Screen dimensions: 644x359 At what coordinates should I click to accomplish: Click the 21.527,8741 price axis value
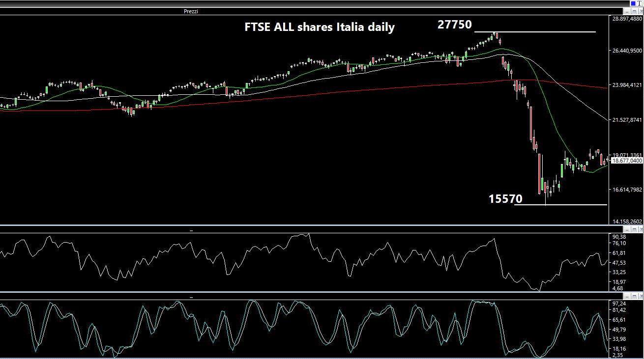pos(627,120)
